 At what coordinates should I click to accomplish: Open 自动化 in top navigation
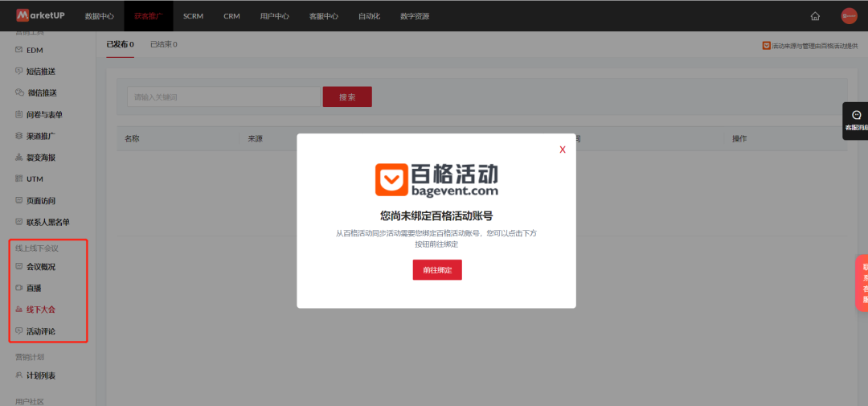tap(369, 16)
